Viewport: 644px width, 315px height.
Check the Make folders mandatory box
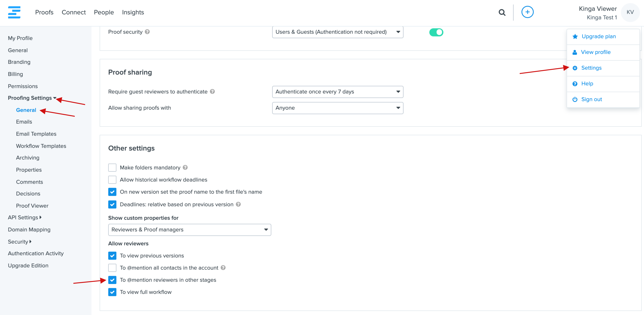point(112,167)
